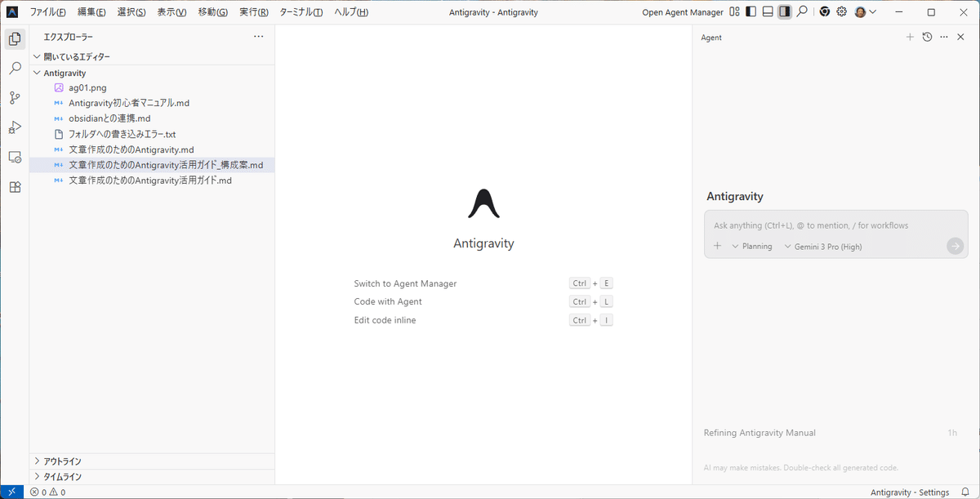Open 文章作成のためのAntigravity.md file
The width and height of the screenshot is (980, 499).
coord(152,149)
